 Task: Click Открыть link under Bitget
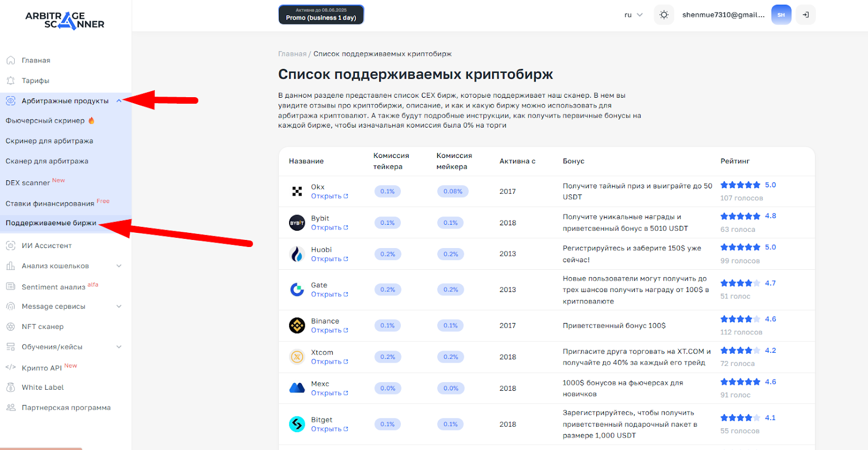coord(329,429)
